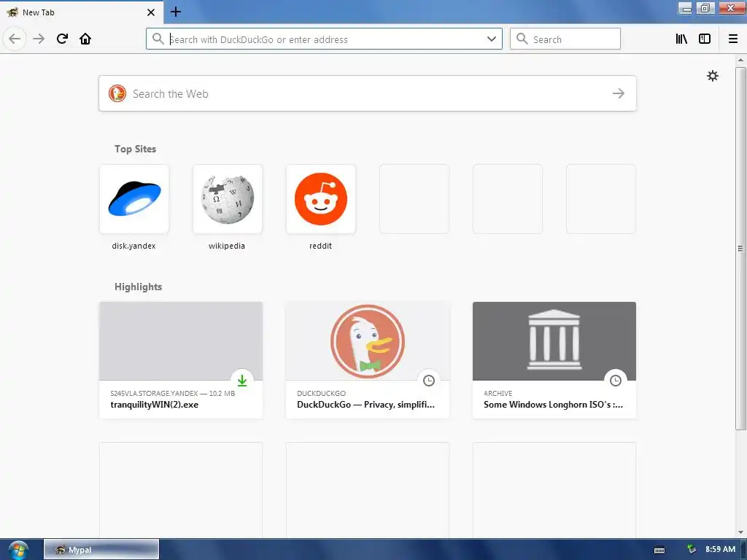
Task: Open Some Windows Longhorn ISO's highlight
Action: tap(554, 360)
